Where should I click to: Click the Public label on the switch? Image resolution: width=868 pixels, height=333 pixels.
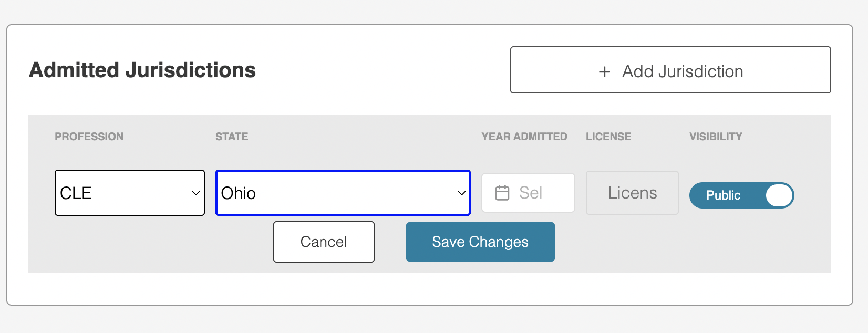[x=723, y=195]
